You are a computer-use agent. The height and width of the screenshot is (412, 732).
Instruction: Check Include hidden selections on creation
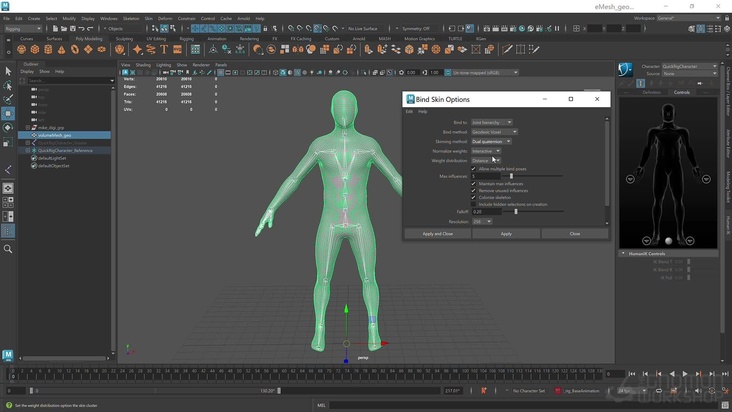tap(473, 204)
